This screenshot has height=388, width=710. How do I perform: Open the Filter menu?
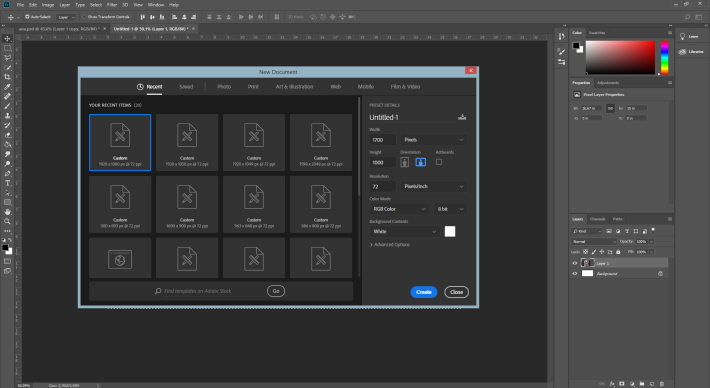point(112,5)
